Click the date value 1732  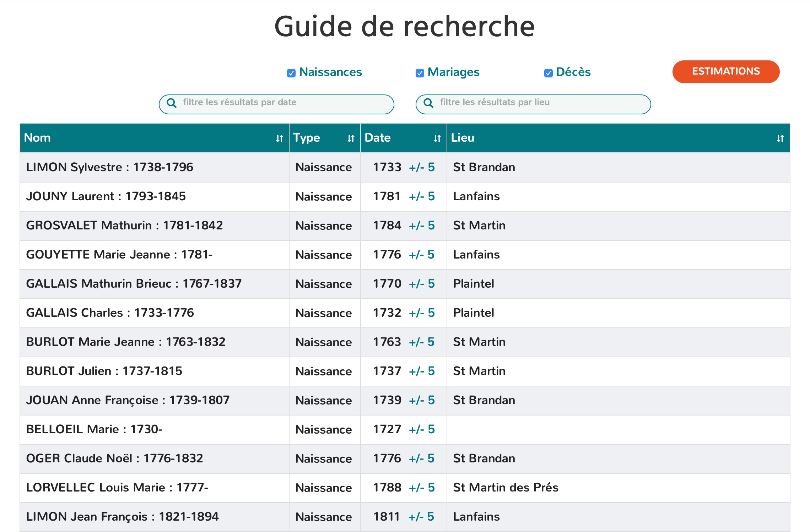pyautogui.click(x=387, y=313)
